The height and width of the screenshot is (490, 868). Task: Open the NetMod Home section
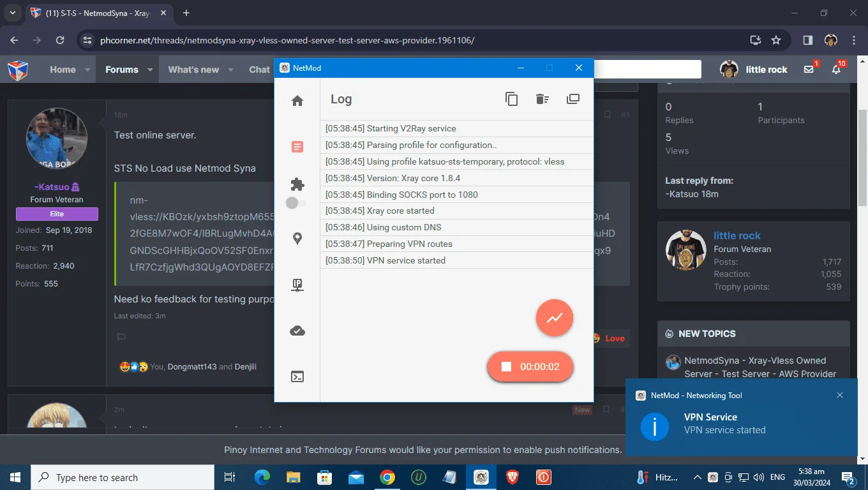click(297, 101)
